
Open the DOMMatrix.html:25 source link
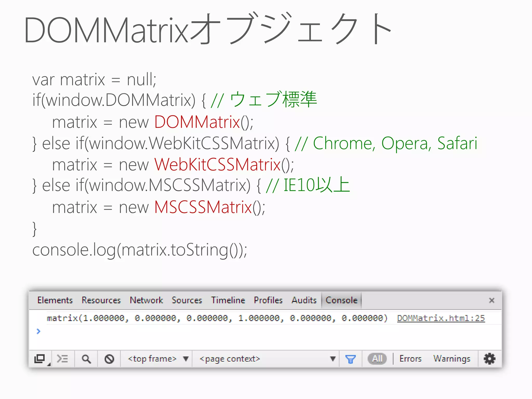click(x=441, y=318)
